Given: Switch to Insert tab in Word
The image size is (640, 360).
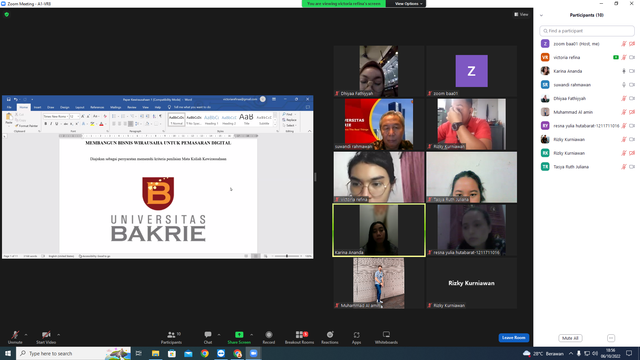Looking at the screenshot, I should click(x=38, y=107).
